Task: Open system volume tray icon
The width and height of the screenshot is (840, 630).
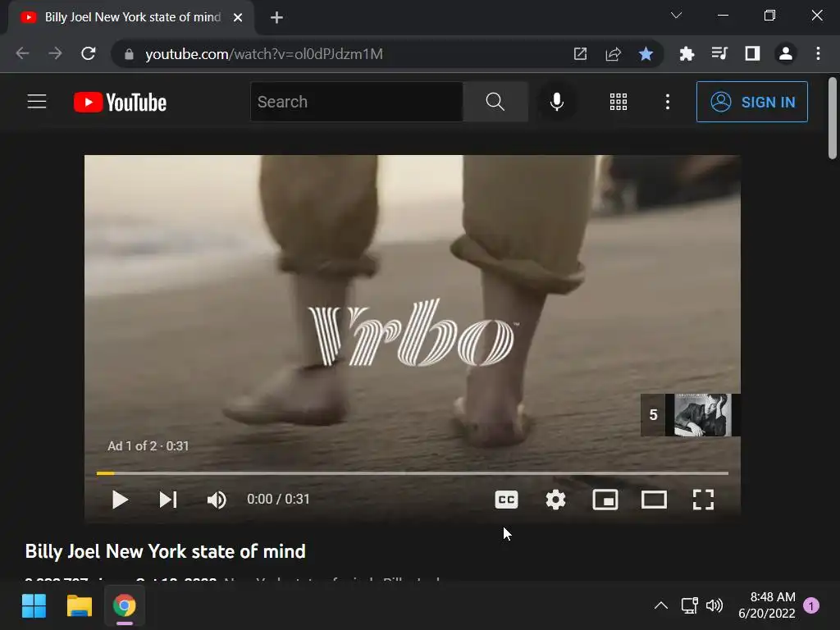Action: [x=714, y=605]
